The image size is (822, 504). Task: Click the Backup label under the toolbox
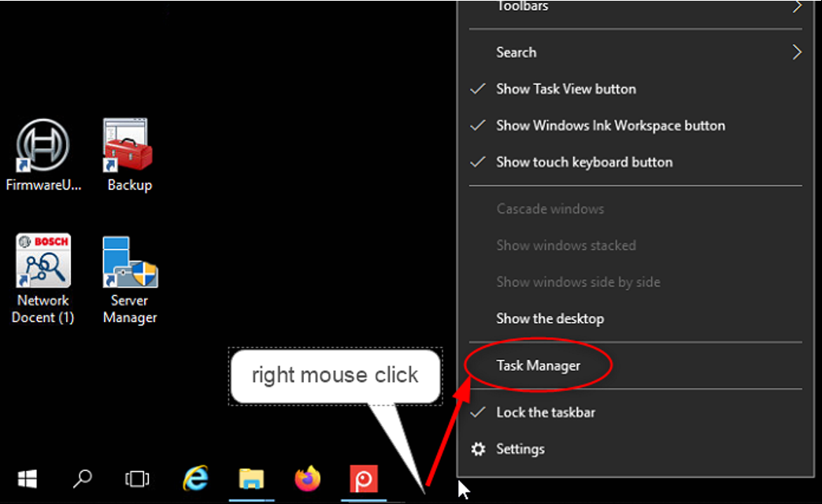pos(129,185)
